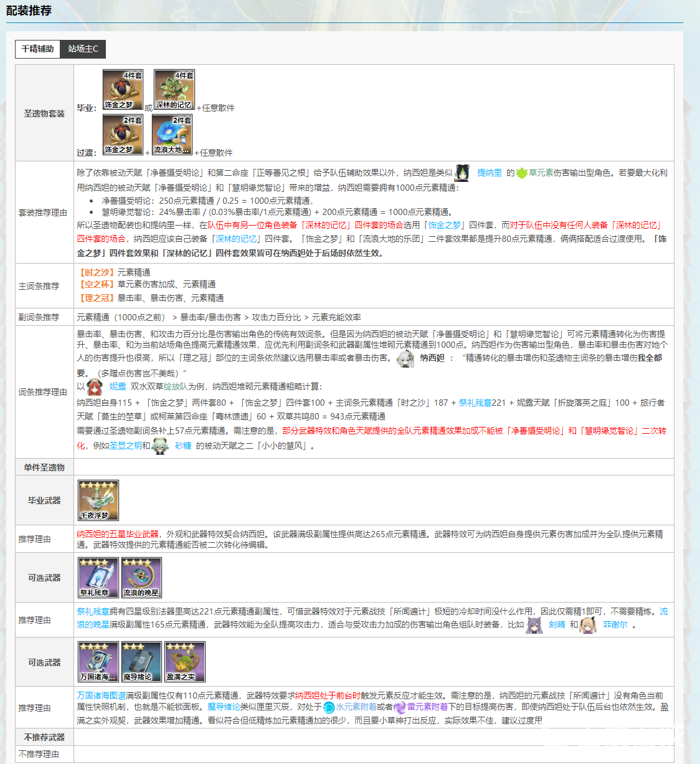Click the 雷元素附着 electro element icon
700x764 pixels.
click(x=400, y=707)
